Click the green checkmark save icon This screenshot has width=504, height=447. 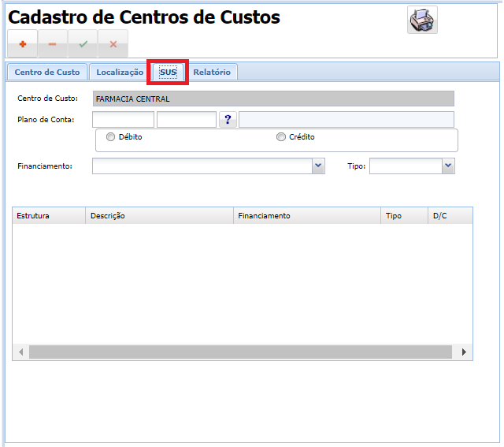pyautogui.click(x=83, y=44)
